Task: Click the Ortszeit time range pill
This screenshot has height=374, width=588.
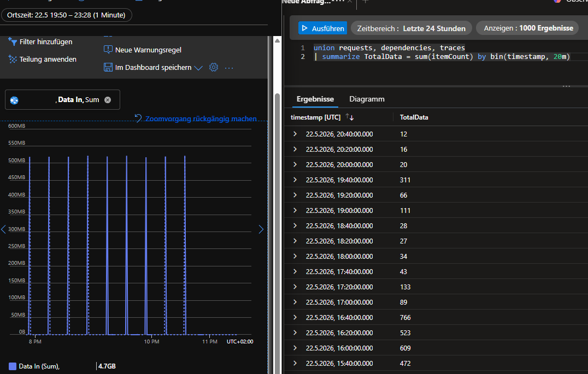Action: [x=66, y=15]
